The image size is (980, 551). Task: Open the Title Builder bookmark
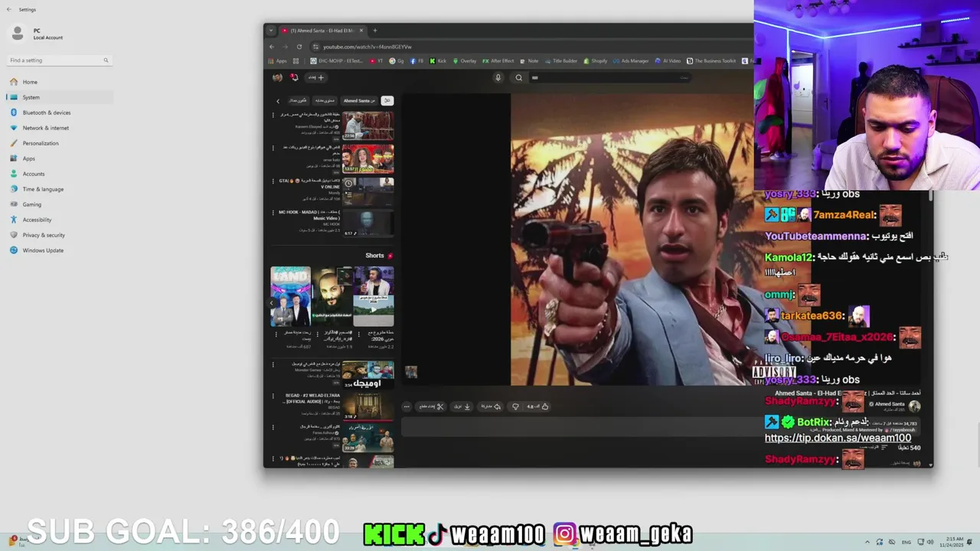tap(561, 60)
